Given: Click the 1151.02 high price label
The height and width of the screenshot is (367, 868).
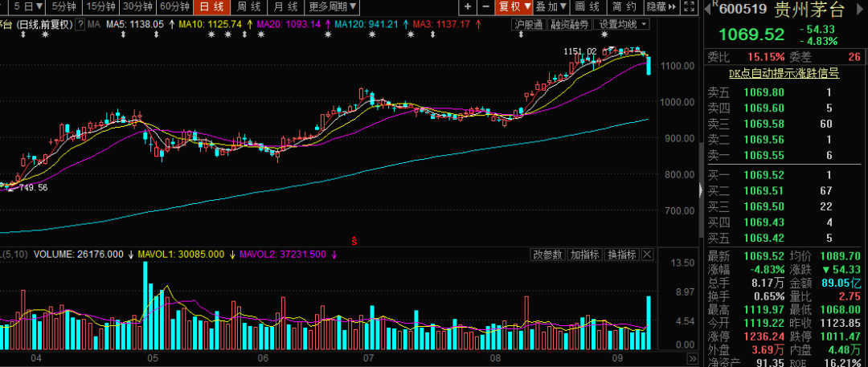Looking at the screenshot, I should (580, 51).
